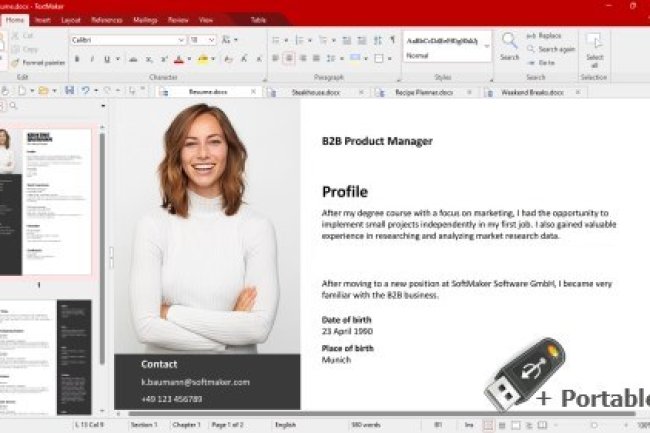Viewport: 650px width, 433px height.
Task: Click the Copy command
Action: (x=25, y=49)
